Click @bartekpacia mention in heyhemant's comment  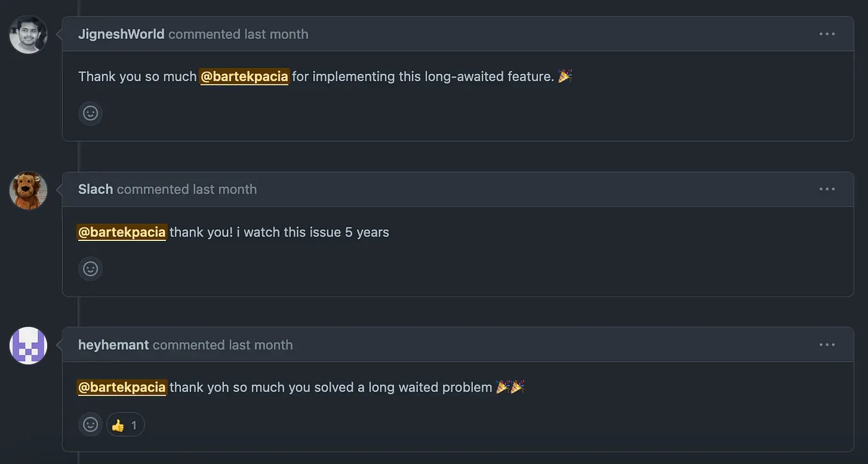pos(122,387)
